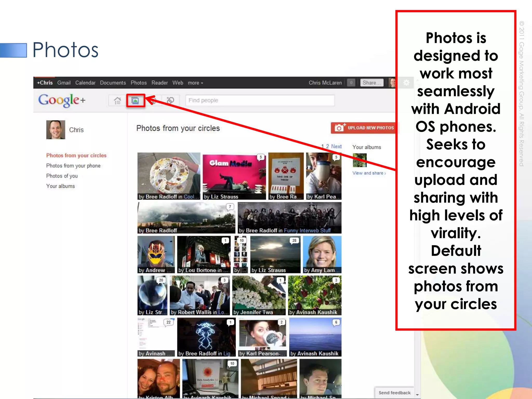532x399 pixels.
Task: Open the Photos icon in Google+ toolbar
Action: [x=135, y=101]
